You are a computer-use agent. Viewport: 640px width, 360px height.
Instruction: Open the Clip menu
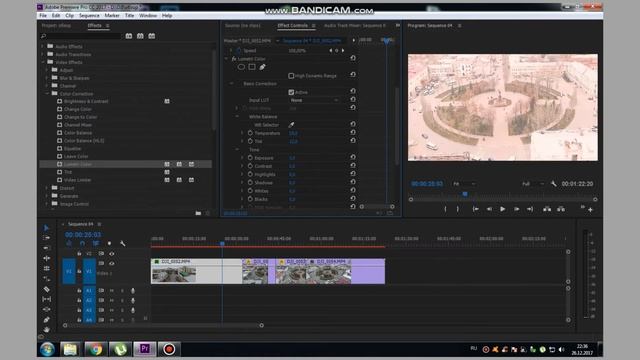(69, 16)
